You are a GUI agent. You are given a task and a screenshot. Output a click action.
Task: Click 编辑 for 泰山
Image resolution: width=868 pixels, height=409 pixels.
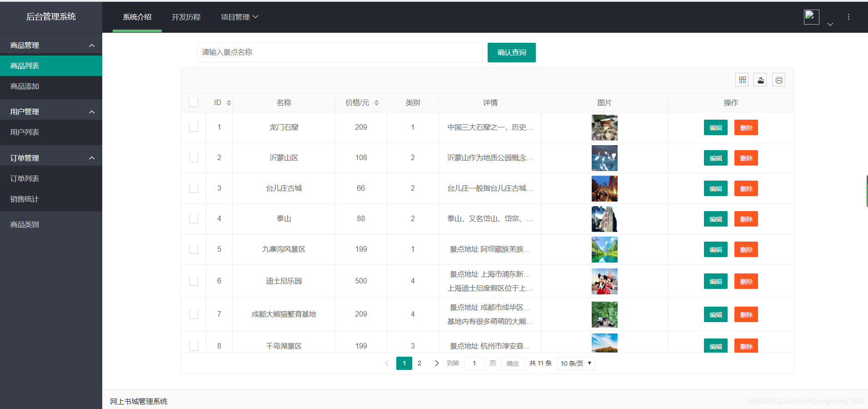pyautogui.click(x=716, y=219)
